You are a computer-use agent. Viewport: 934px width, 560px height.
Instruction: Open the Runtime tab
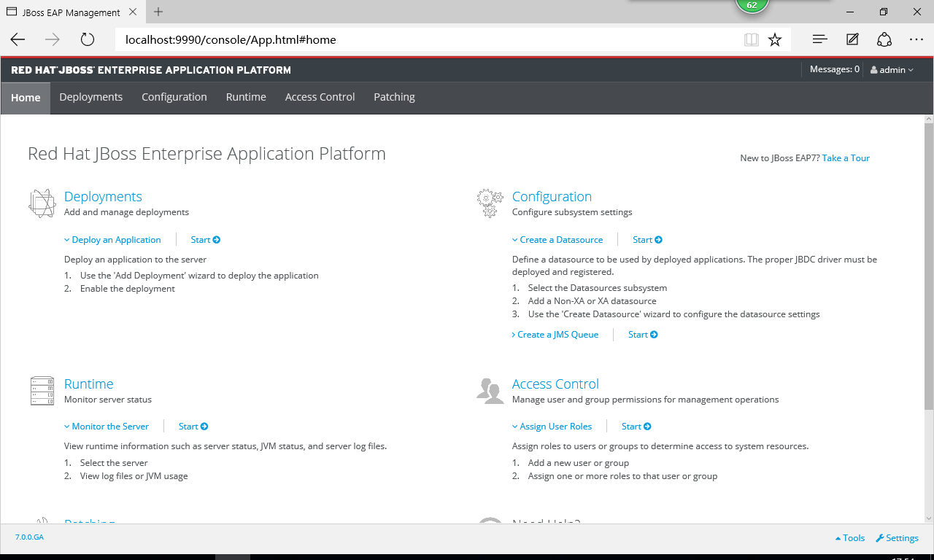(x=246, y=97)
